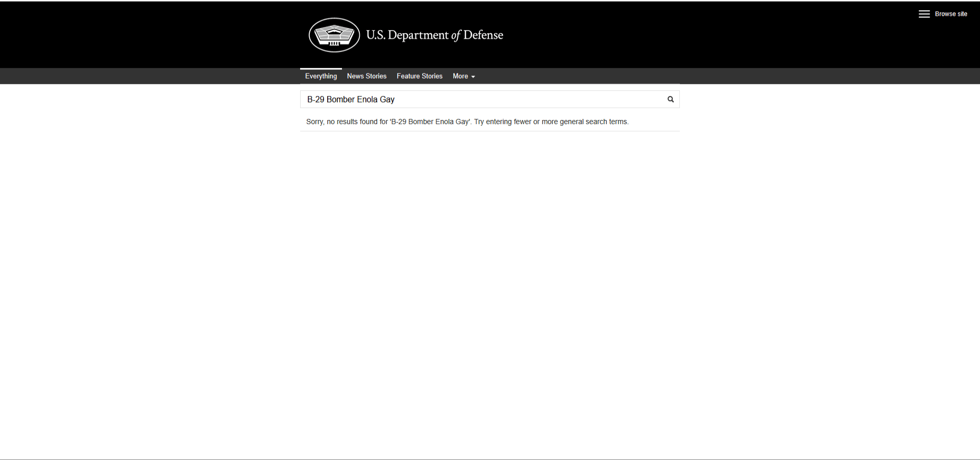Click the magnifying glass search icon
The image size is (980, 460).
click(671, 100)
